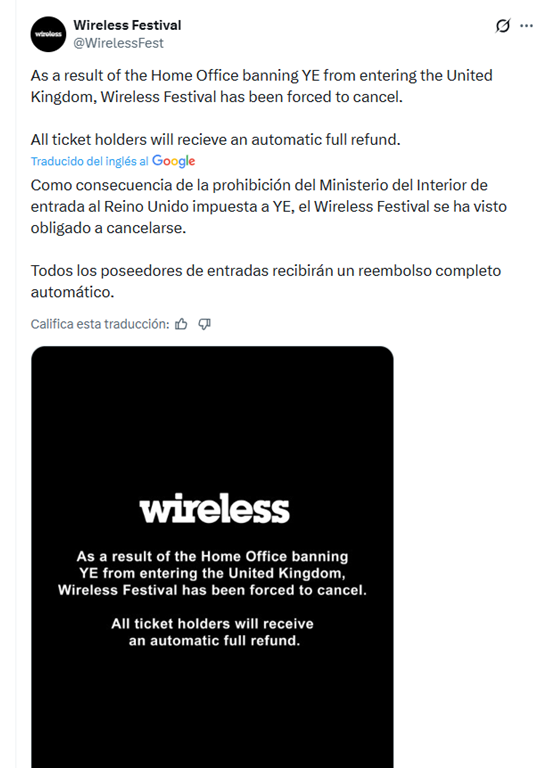Open the Wireless Festival profile avatar
The image size is (533, 768).
coord(48,34)
